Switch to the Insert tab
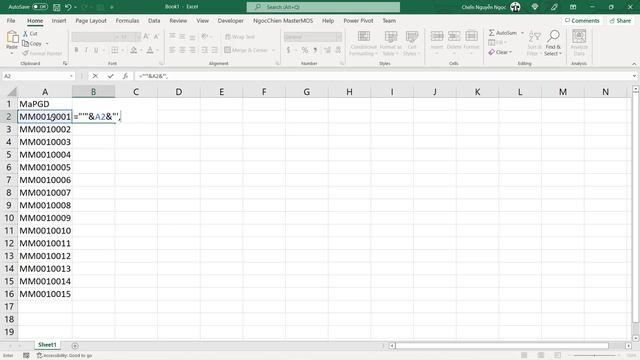 [x=59, y=20]
